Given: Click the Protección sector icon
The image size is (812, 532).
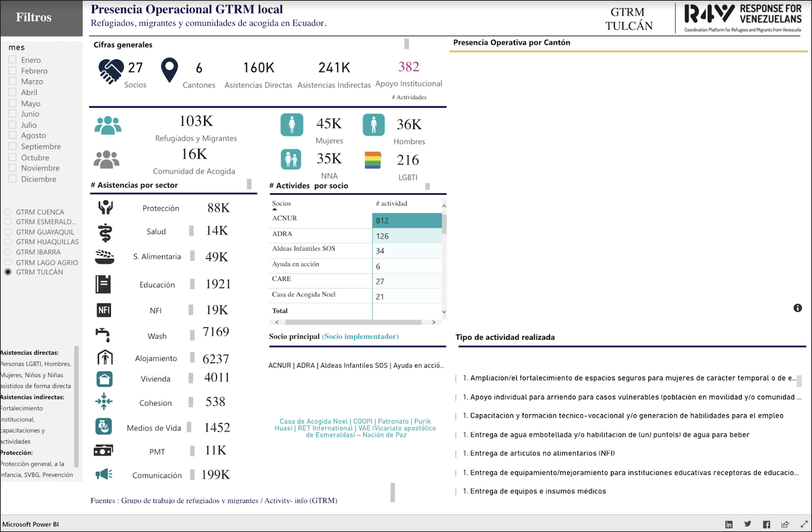Looking at the screenshot, I should coord(105,208).
